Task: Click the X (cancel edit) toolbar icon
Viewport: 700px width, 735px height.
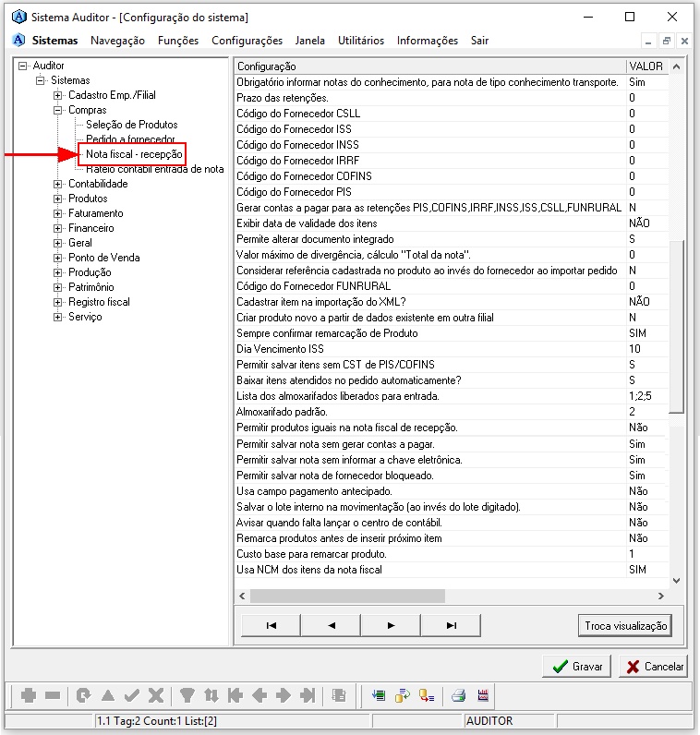Action: pos(156,695)
